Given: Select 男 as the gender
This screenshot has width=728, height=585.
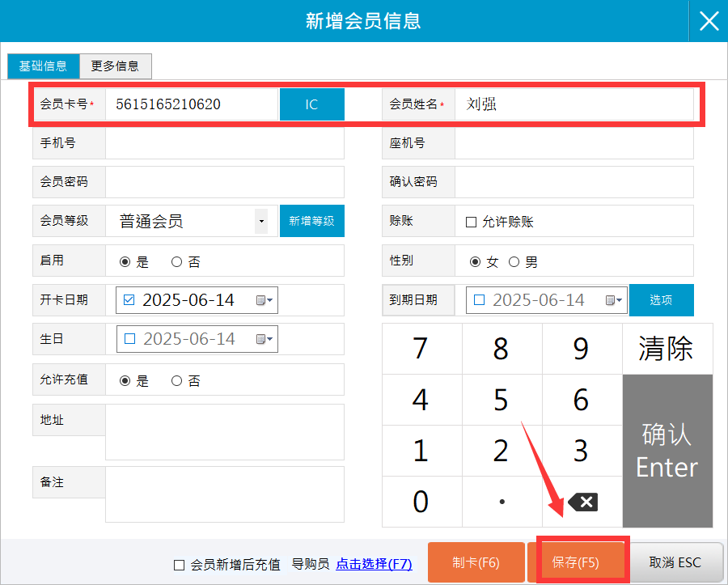Looking at the screenshot, I should [x=514, y=262].
